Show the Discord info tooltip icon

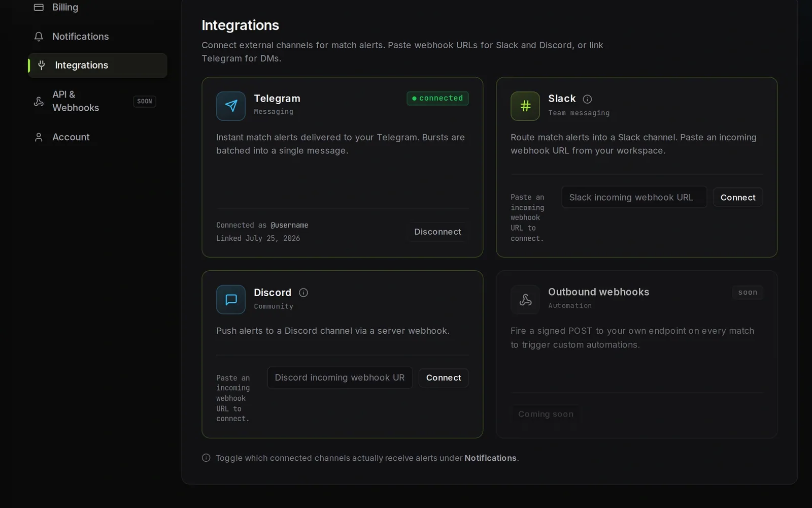coord(303,293)
